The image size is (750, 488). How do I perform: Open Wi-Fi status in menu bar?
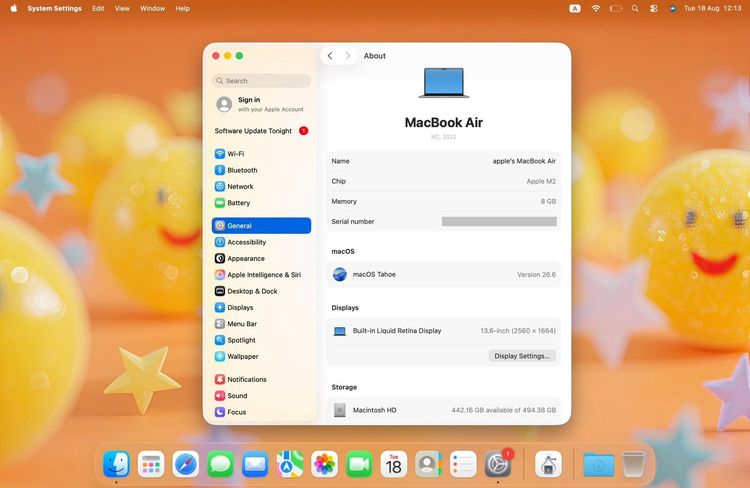click(596, 8)
